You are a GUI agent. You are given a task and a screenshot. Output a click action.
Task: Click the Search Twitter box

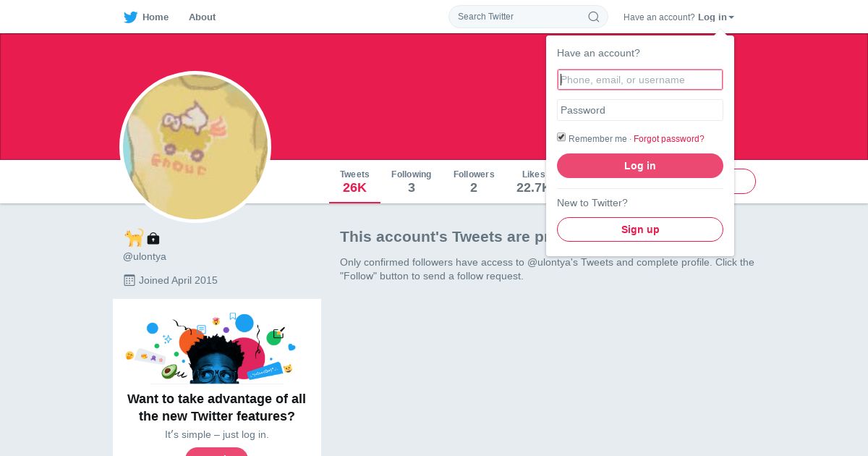517,17
